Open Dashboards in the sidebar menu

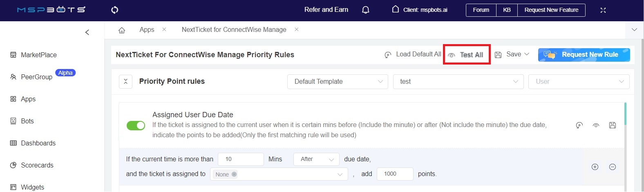[x=38, y=143]
